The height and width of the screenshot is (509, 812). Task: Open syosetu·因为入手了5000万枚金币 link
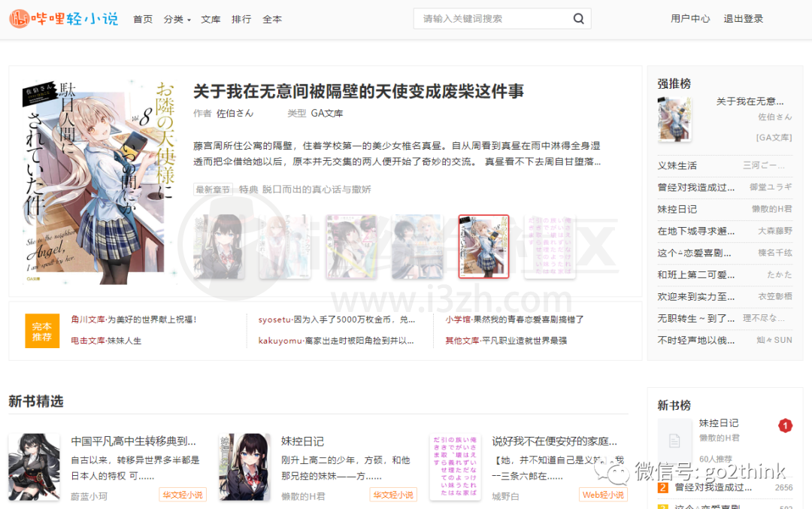click(x=337, y=320)
